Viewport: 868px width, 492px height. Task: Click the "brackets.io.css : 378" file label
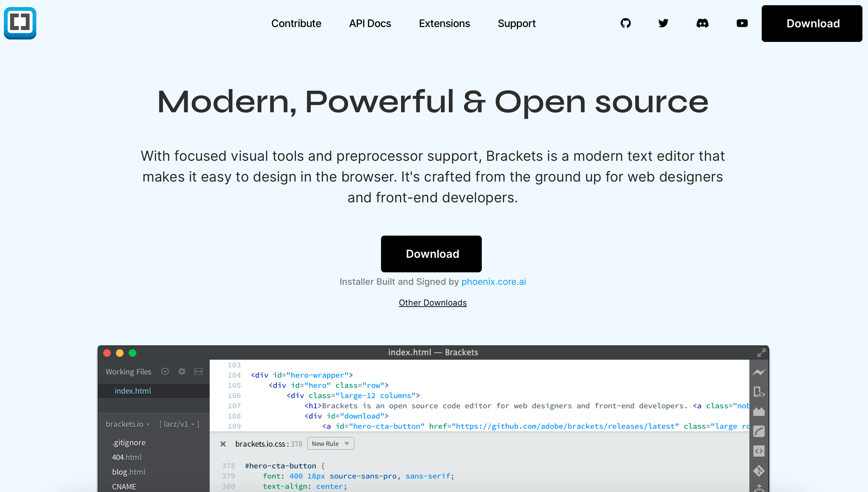(269, 444)
